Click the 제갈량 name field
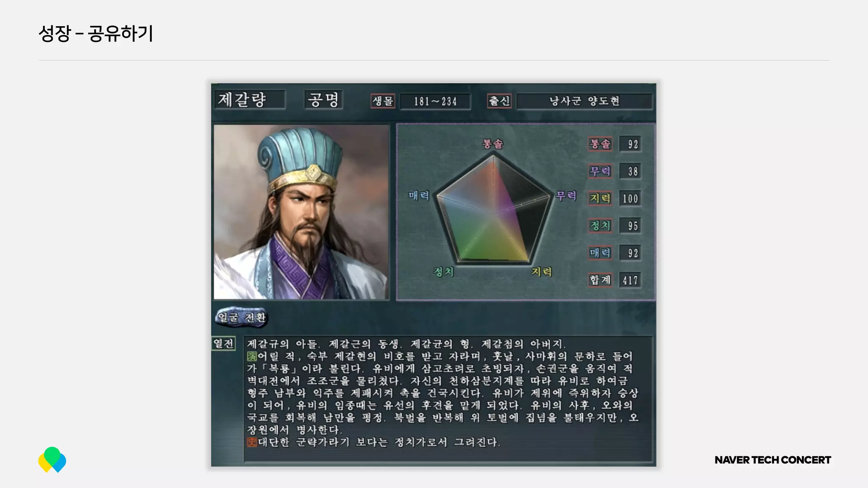Screen dimensions: 868x488 point(250,100)
